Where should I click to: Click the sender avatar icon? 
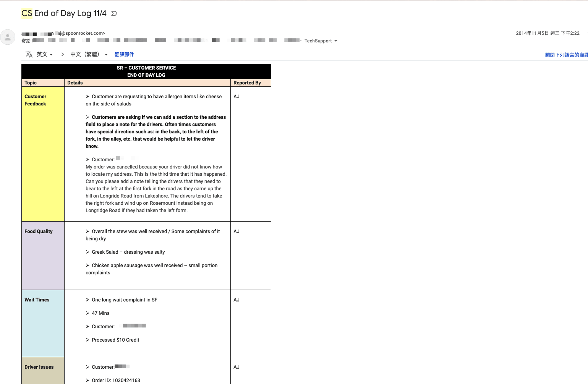(x=8, y=37)
